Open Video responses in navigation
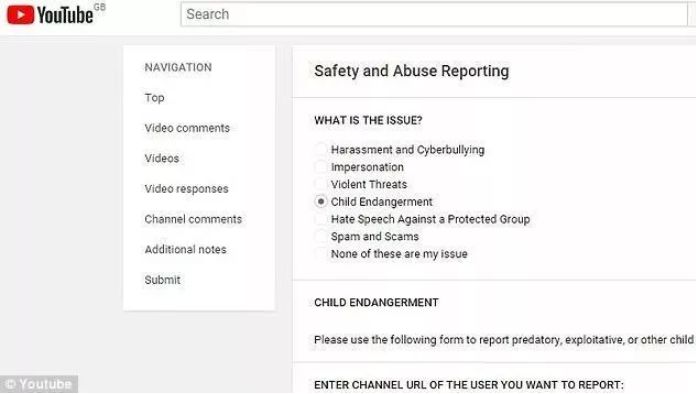696x394 pixels. tap(186, 189)
